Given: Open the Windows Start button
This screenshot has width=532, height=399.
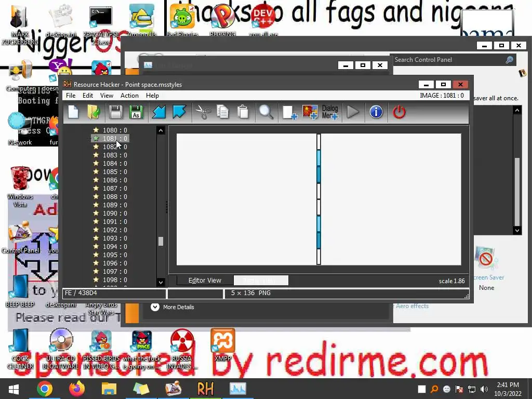Looking at the screenshot, I should [14, 389].
